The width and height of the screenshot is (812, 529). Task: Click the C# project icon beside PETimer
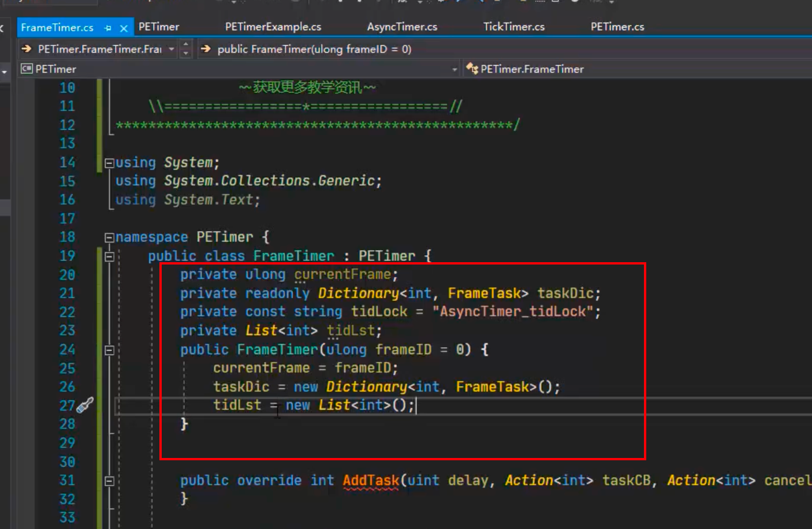(x=27, y=69)
